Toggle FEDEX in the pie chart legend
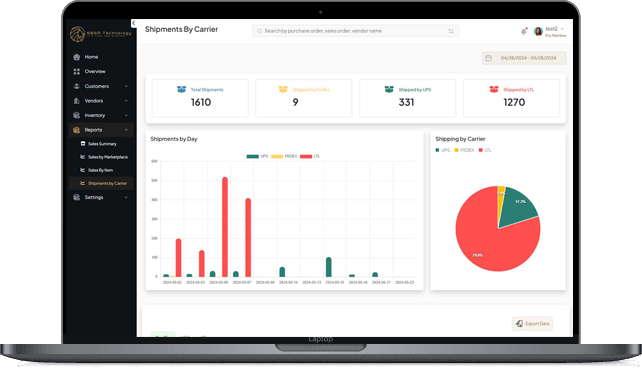 [464, 150]
